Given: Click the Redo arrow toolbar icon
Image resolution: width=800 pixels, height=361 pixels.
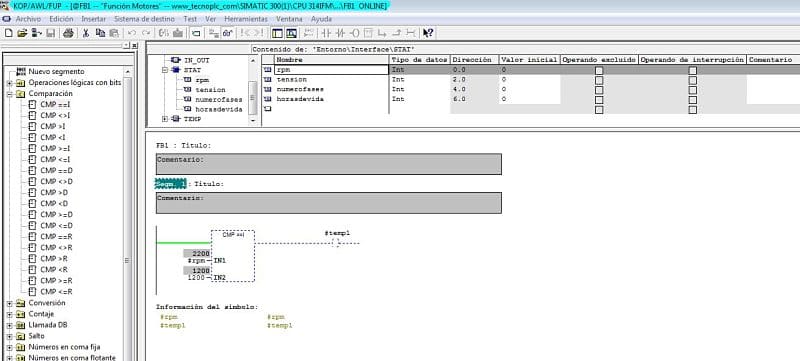Looking at the screenshot, I should coord(146,33).
